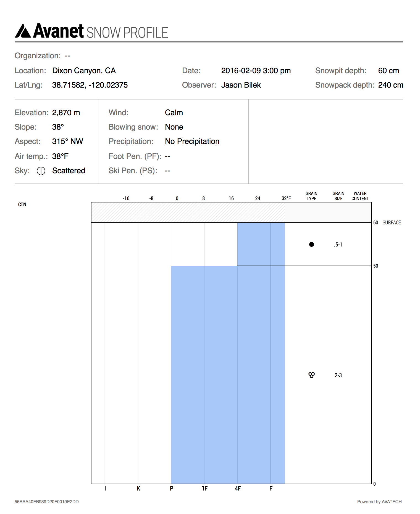Open the Powered by AVATECH link
Screen dimensions: 420x514
click(x=379, y=502)
